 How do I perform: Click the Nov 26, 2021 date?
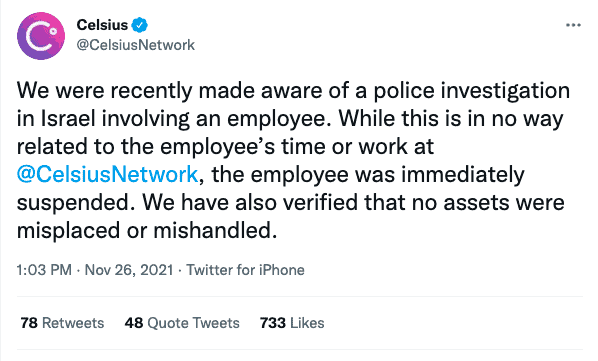point(129,270)
